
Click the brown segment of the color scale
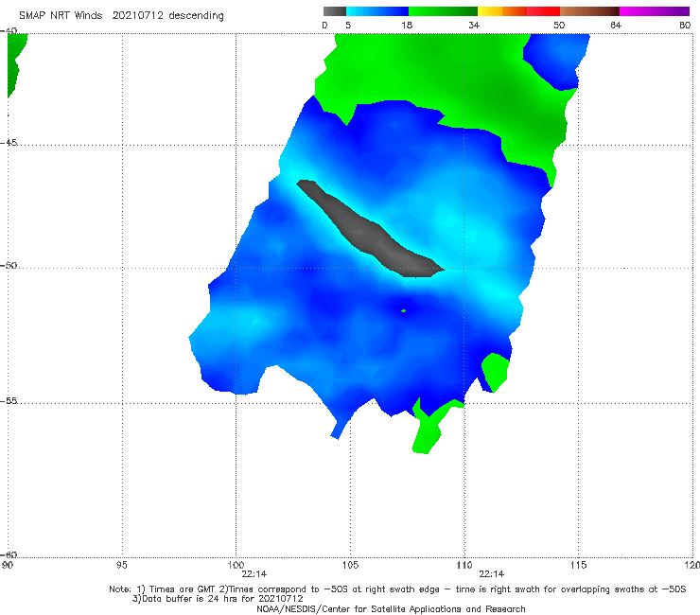coord(589,11)
